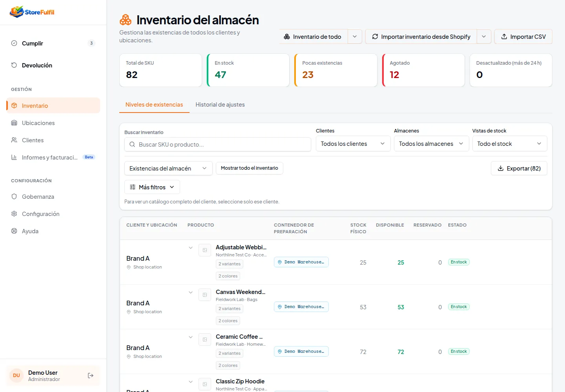Screen dimensions: 565x392
Task: Click the Gobernanza shield icon
Action: click(14, 196)
